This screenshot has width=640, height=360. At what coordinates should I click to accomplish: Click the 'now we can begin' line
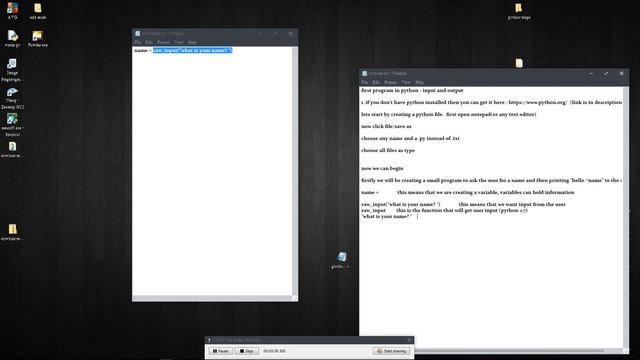[x=382, y=169]
